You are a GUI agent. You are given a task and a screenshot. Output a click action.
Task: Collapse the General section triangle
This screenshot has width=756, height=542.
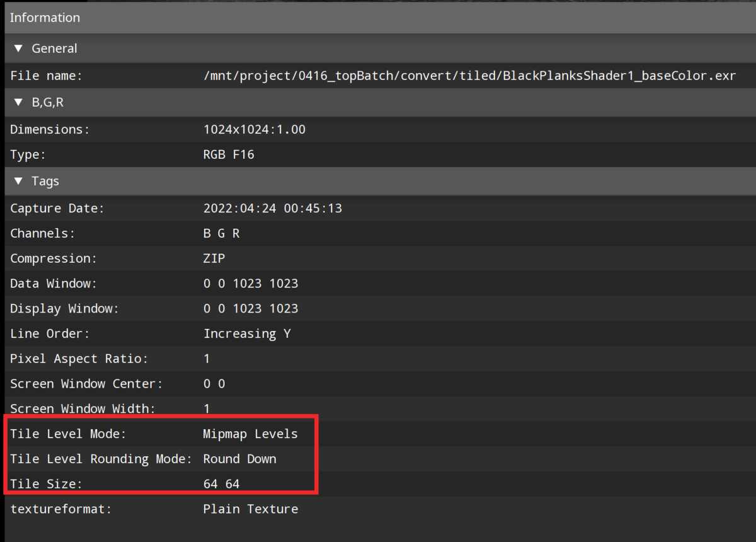pos(18,49)
